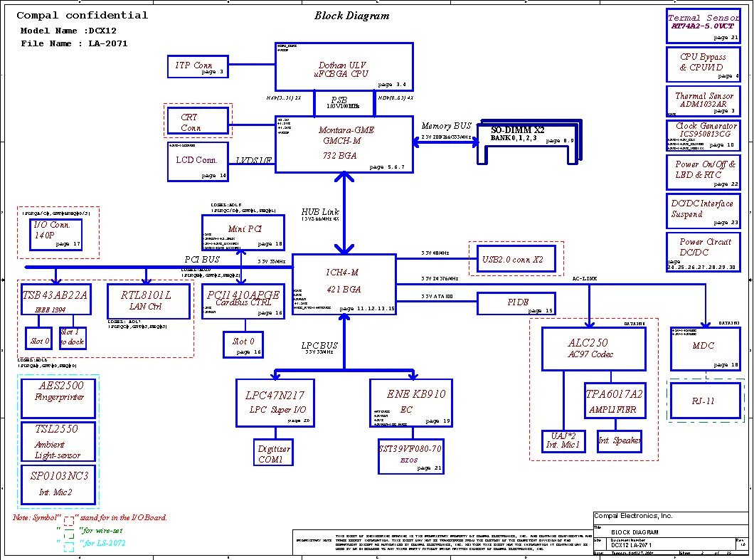Click the ITP Conn block

[x=198, y=66]
